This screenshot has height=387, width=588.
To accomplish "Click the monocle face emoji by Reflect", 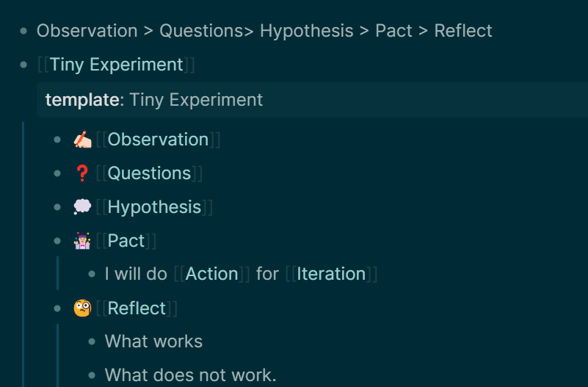I will click(82, 308).
